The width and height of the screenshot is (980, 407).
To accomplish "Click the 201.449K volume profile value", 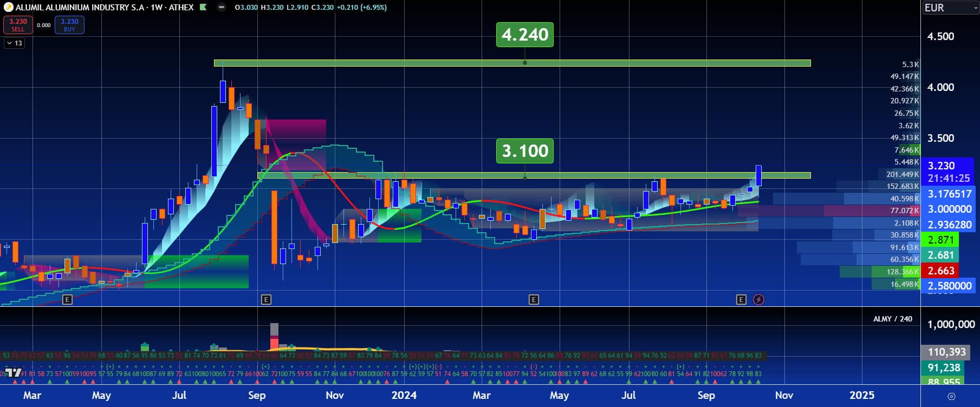I will click(903, 174).
